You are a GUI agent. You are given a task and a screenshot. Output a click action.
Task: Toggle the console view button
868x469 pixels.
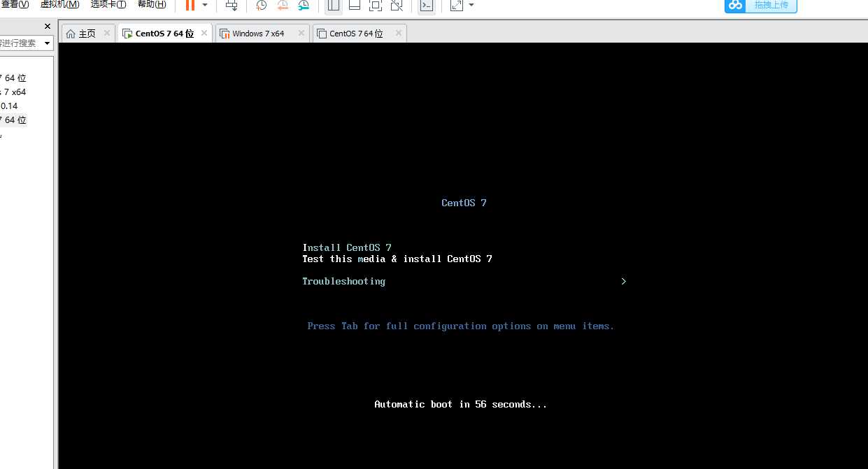[426, 6]
